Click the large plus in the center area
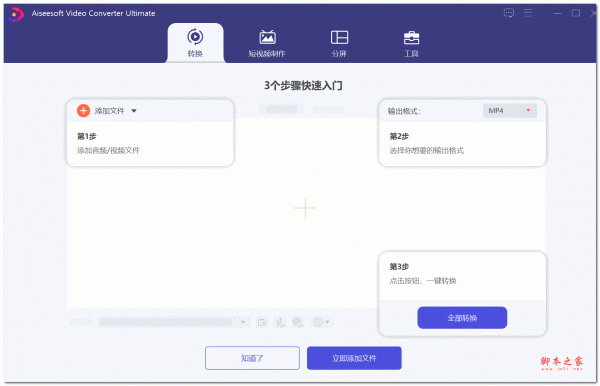This screenshot has height=386, width=600. point(305,208)
